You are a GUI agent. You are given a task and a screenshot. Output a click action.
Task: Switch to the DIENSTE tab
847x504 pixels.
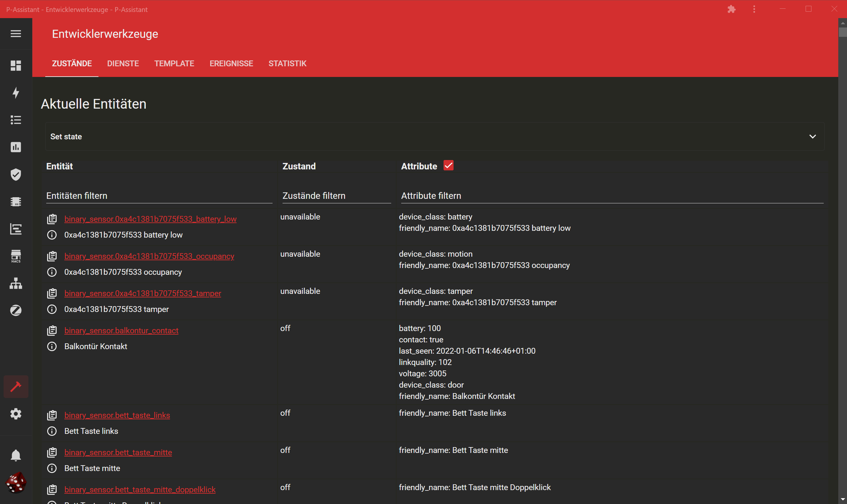(123, 63)
